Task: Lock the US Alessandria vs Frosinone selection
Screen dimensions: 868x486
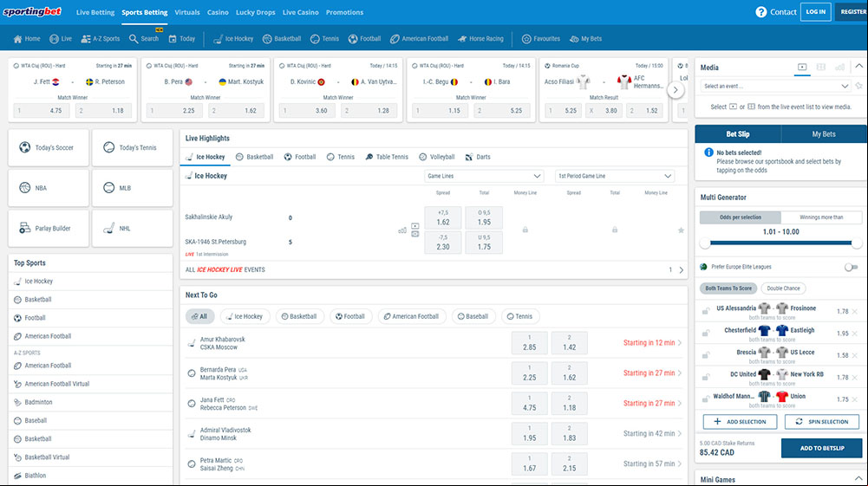Action: pyautogui.click(x=706, y=311)
